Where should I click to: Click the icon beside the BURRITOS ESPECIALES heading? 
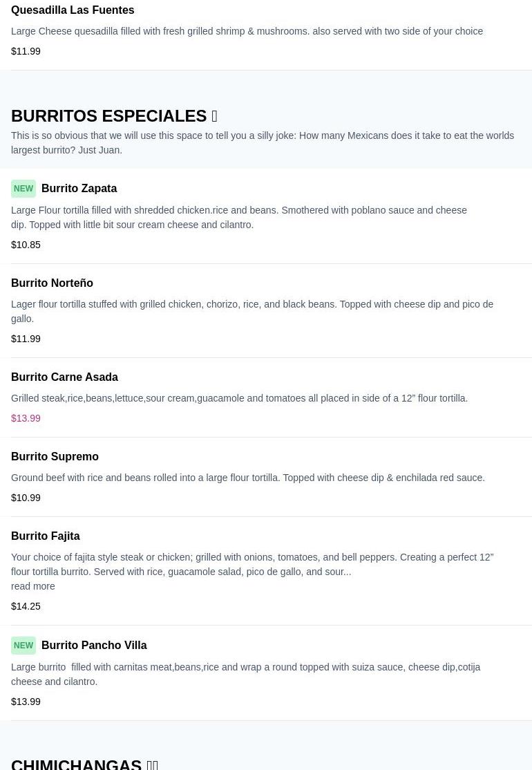click(214, 116)
